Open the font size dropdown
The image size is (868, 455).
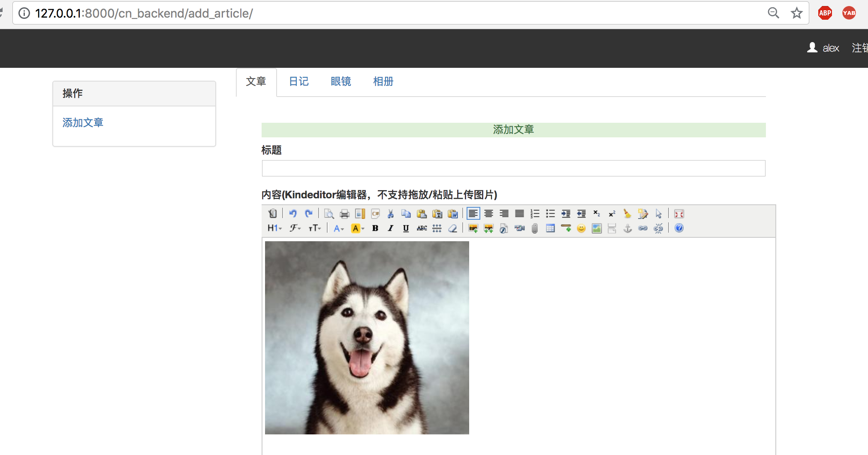pos(315,228)
